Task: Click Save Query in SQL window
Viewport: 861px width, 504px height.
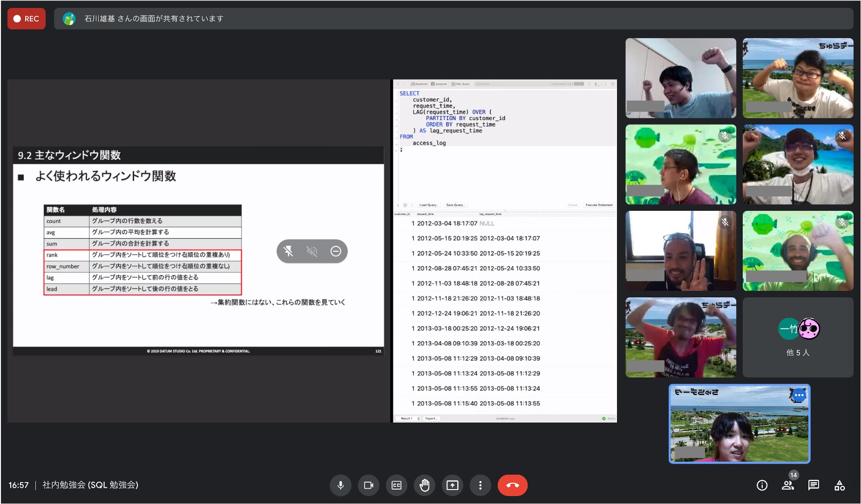Action: (455, 205)
